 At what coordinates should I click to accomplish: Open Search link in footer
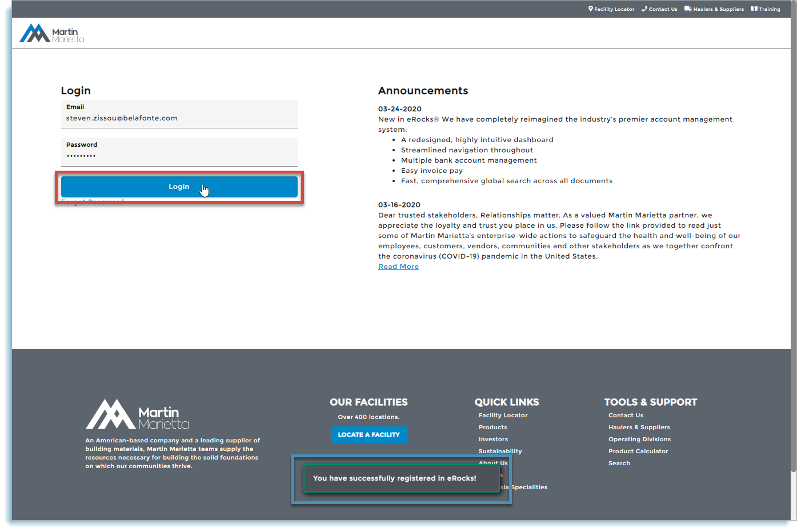coord(619,464)
